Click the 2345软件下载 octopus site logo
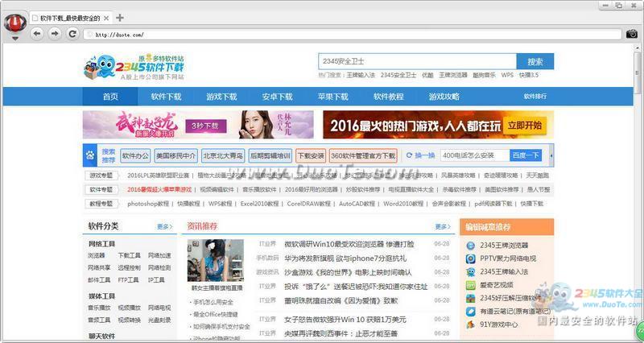The image size is (644, 343). coord(134,68)
